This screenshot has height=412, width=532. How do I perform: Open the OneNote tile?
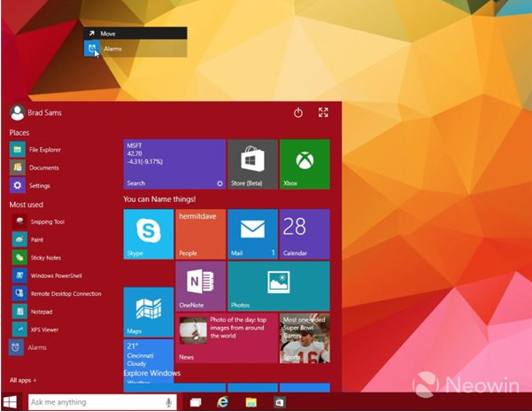200,285
